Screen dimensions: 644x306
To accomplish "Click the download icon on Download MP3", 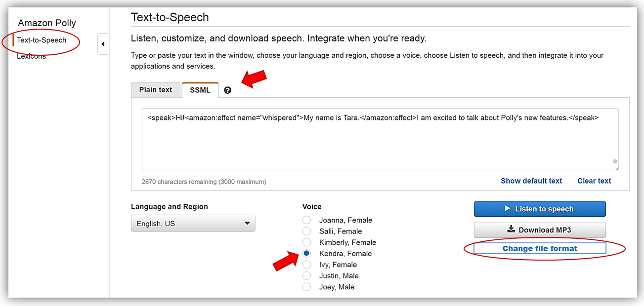I will [511, 229].
